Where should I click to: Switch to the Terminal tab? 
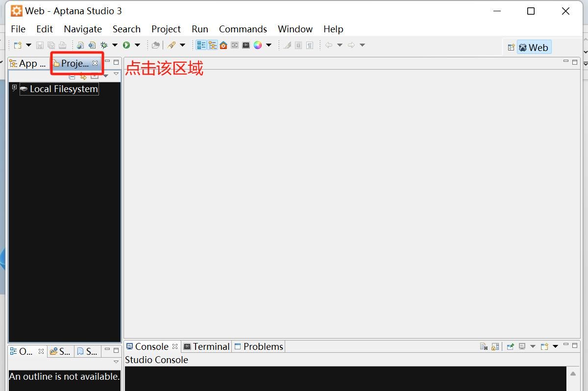(x=210, y=346)
